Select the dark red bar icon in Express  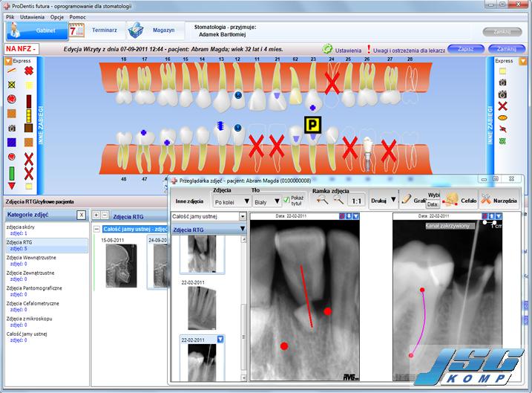point(28,101)
